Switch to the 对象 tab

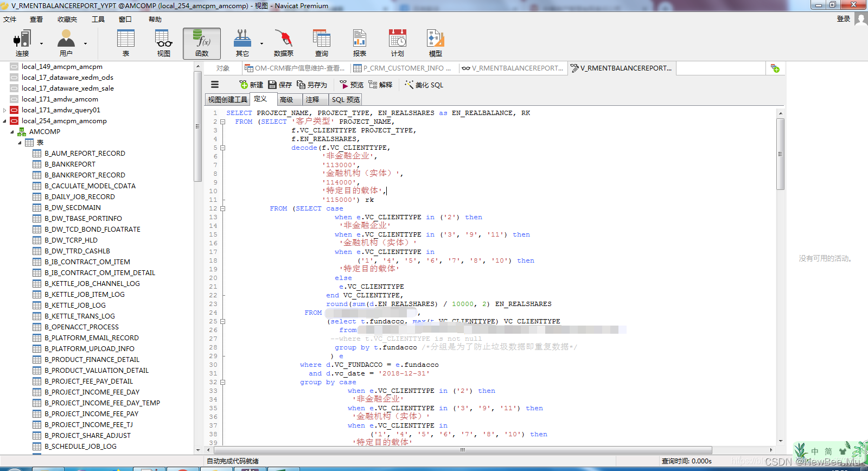[222, 68]
